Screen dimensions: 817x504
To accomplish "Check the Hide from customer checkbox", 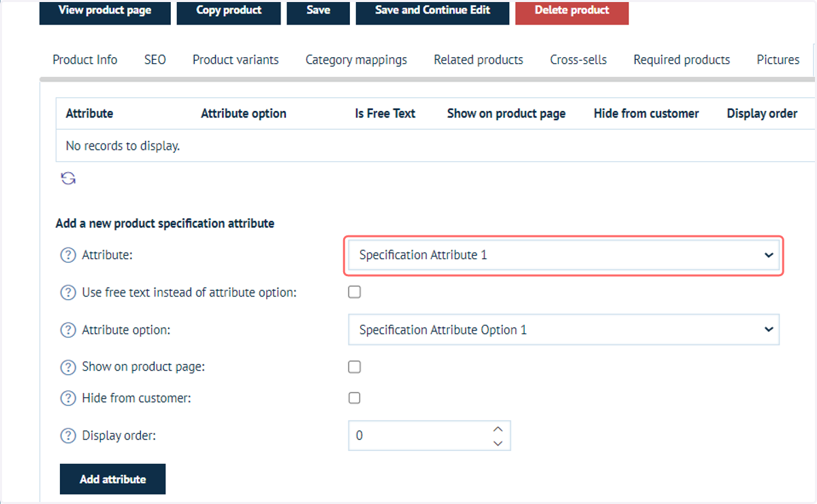I will coord(354,398).
